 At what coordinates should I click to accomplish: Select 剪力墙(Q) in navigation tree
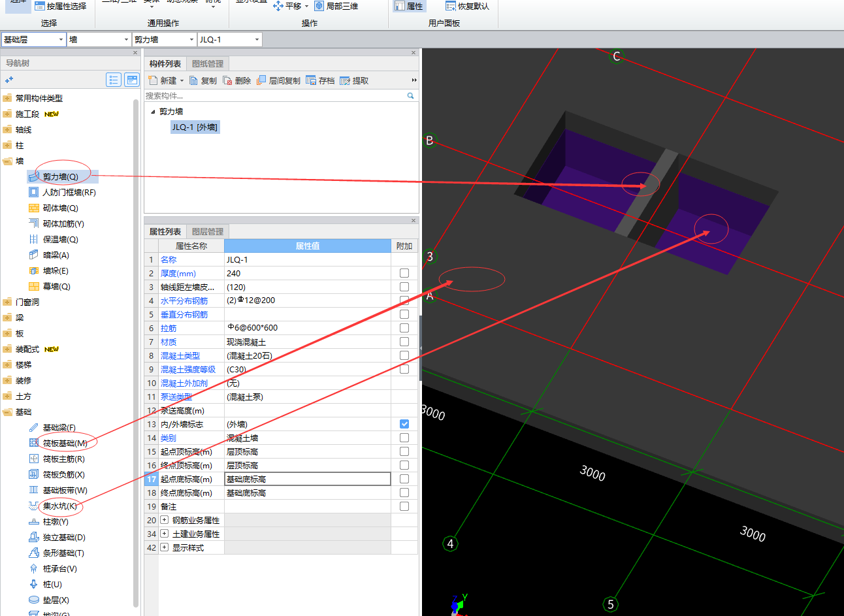(60, 176)
